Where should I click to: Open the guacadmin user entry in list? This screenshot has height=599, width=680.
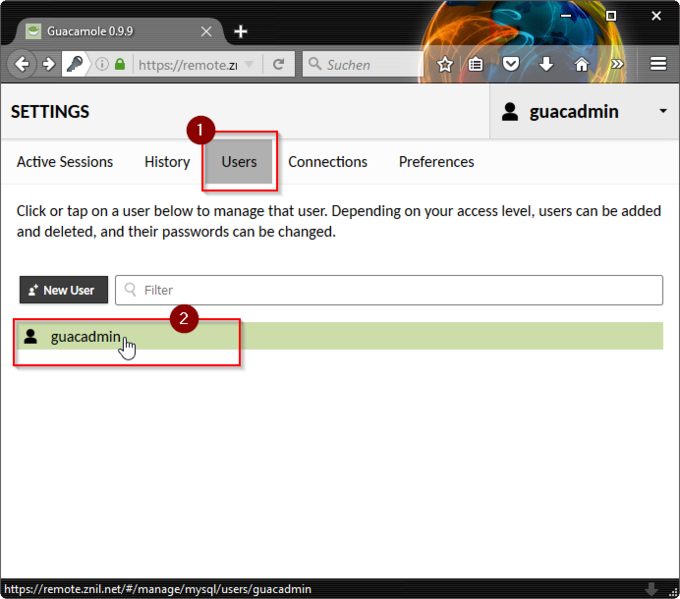(x=85, y=337)
